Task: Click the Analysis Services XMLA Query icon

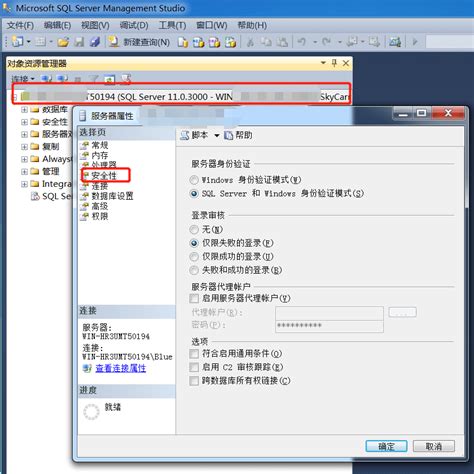Action: (x=230, y=42)
